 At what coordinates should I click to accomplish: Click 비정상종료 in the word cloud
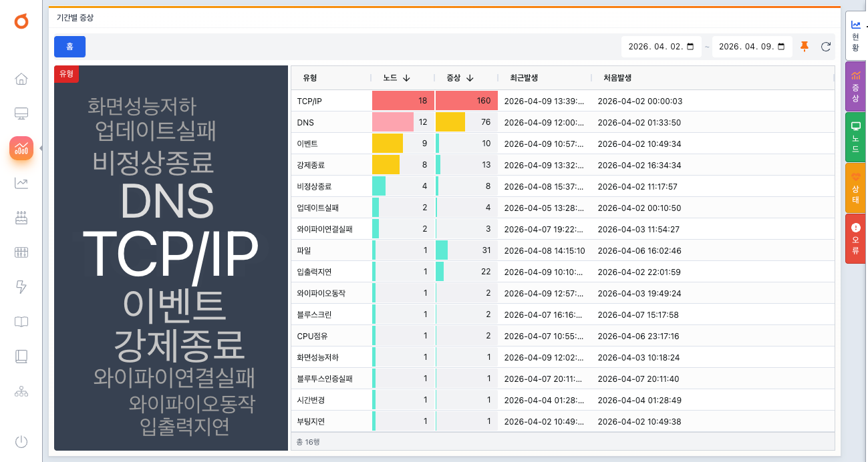pos(153,162)
